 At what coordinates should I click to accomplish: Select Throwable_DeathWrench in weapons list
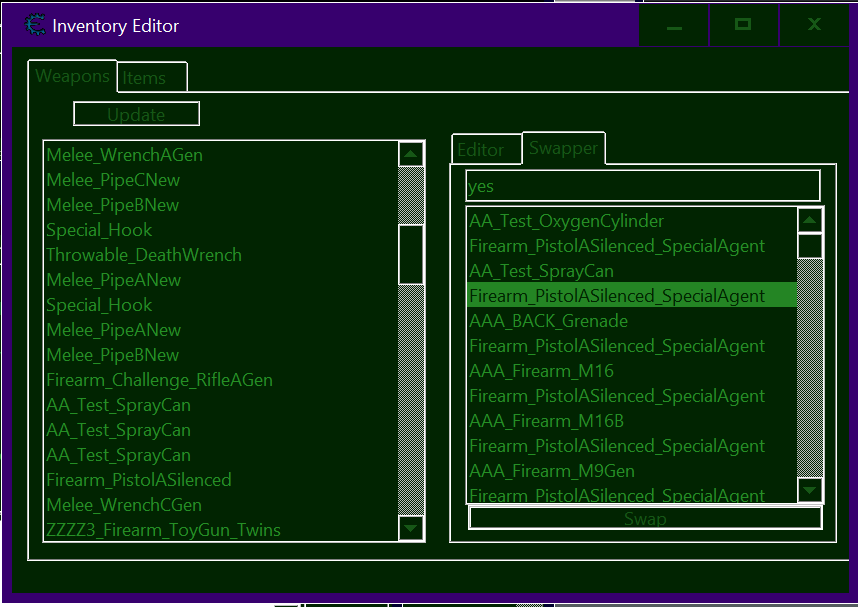[144, 255]
